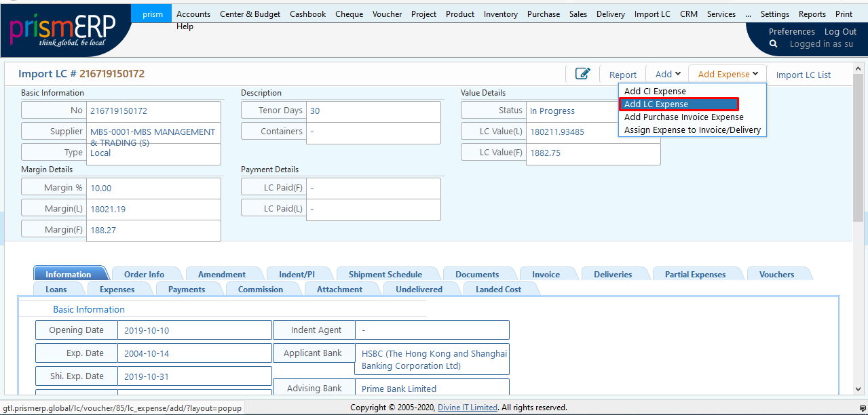The height and width of the screenshot is (415, 868).
Task: Click the Status field showing In Progress
Action: point(584,111)
